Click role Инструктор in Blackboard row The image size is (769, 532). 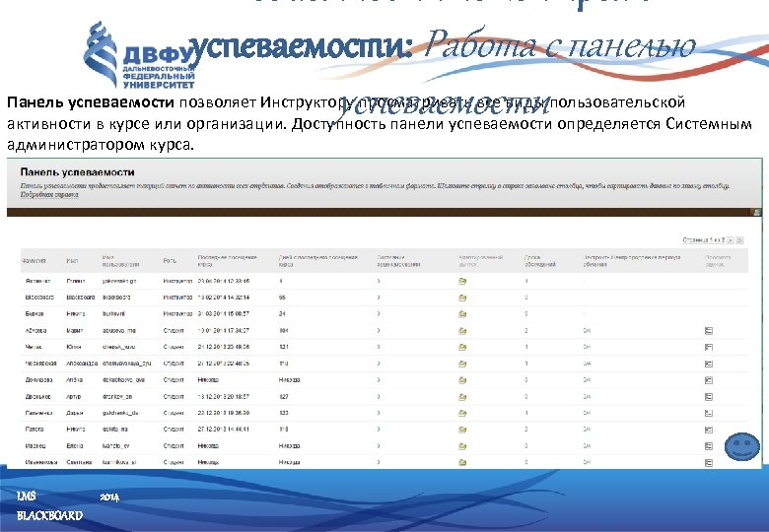pyautogui.click(x=177, y=298)
